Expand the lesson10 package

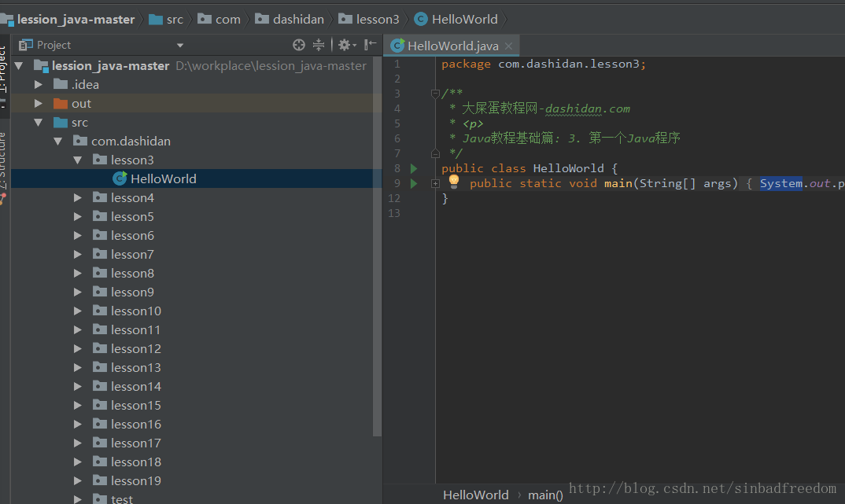(x=78, y=311)
